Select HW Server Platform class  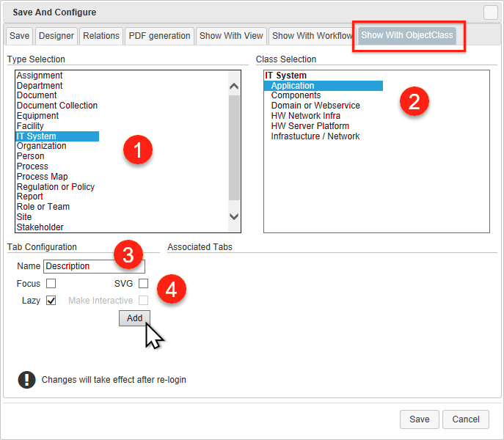pyautogui.click(x=310, y=126)
